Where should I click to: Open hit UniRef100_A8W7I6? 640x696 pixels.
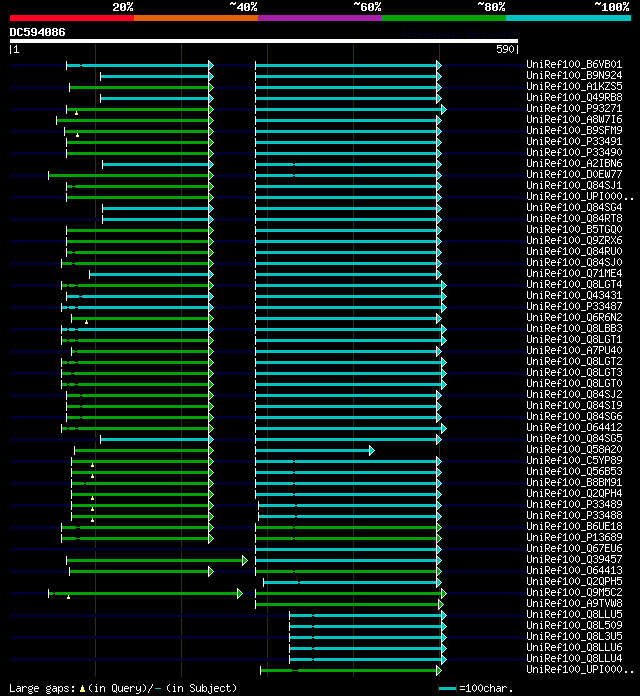coord(574,119)
